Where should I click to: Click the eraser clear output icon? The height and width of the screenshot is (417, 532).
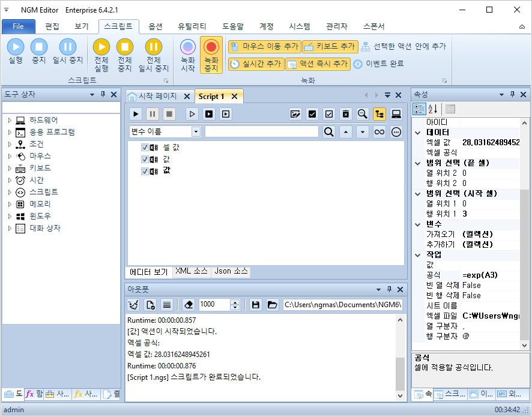click(x=189, y=305)
